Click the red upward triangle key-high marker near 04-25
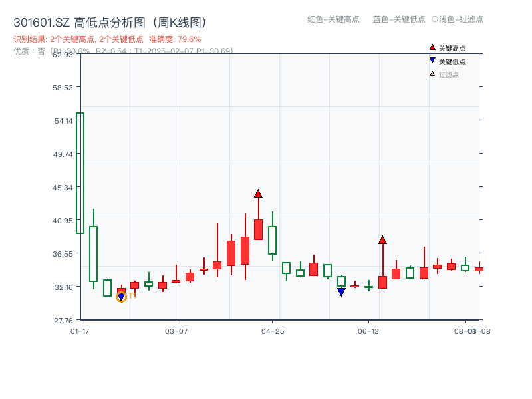Viewport: 532px width, 399px height. [x=258, y=194]
